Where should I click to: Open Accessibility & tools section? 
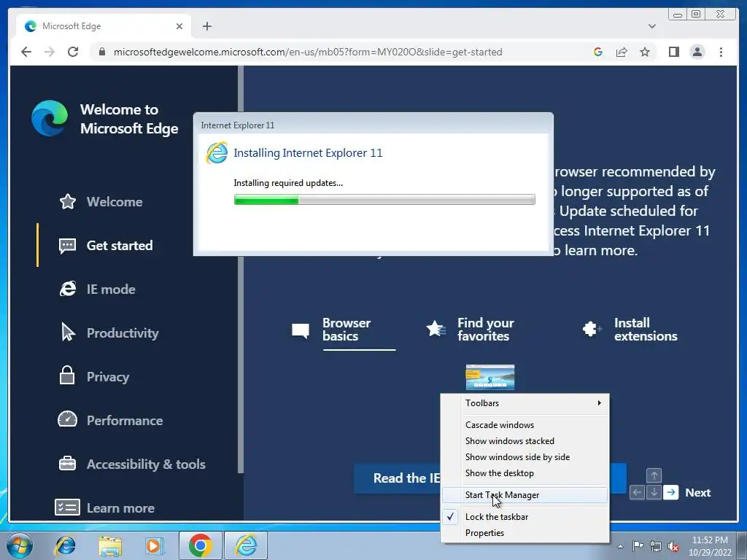146,464
